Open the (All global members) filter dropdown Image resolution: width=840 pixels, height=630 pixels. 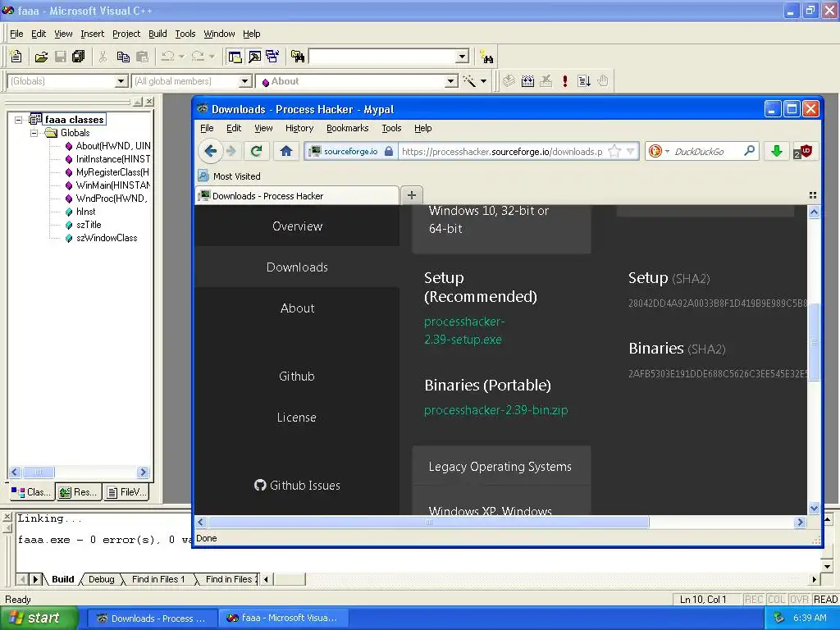244,81
